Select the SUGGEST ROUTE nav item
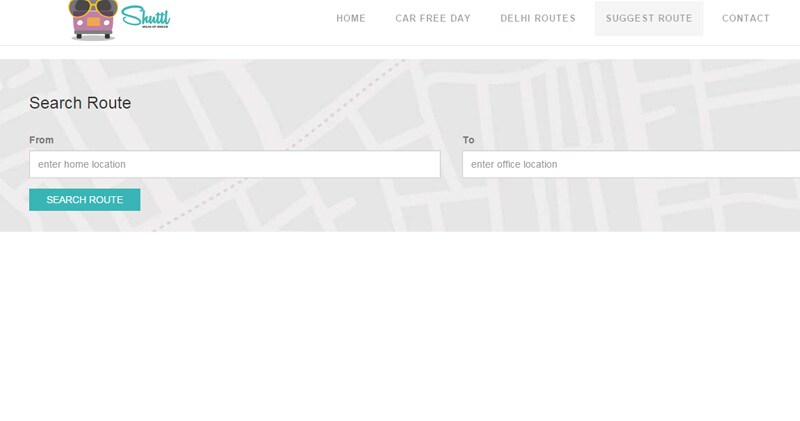Image resolution: width=800 pixels, height=421 pixels. click(x=649, y=18)
